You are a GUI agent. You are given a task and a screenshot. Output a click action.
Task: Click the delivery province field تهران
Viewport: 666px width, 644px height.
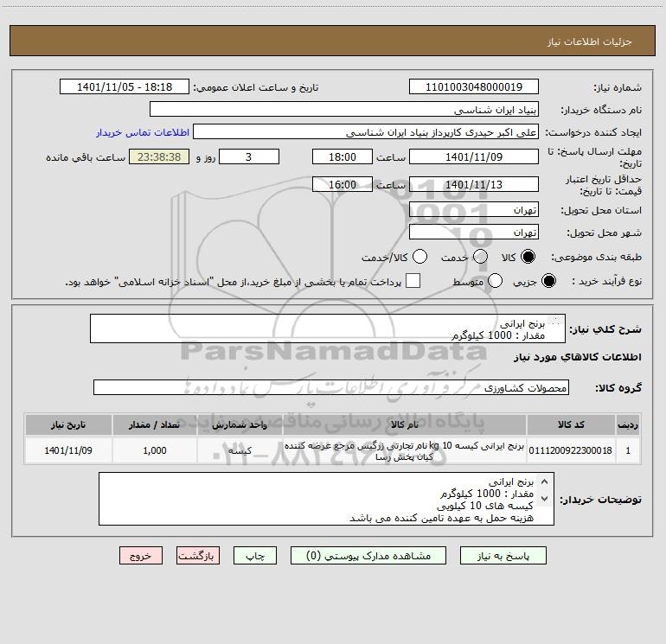[x=474, y=209]
